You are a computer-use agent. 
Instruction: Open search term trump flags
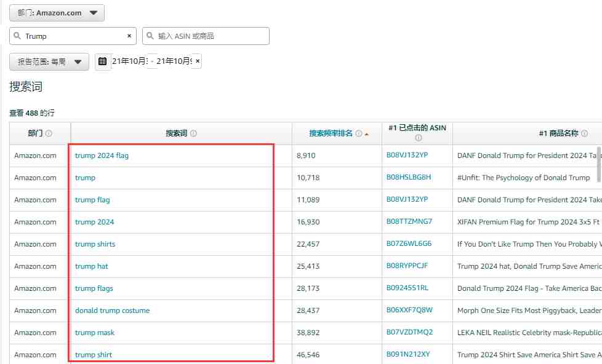(94, 288)
